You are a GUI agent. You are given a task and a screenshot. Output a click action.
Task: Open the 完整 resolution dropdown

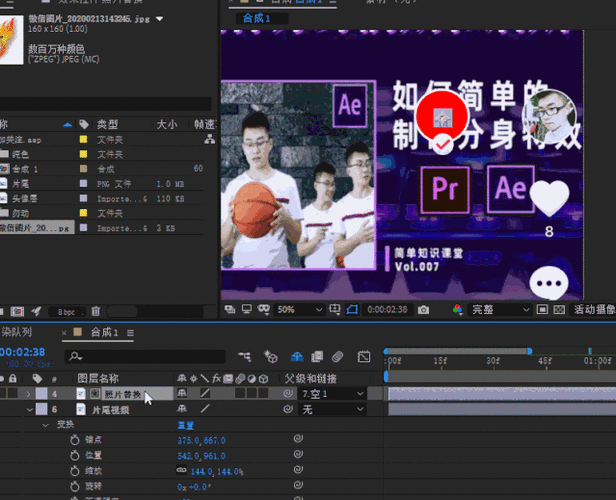(500, 310)
